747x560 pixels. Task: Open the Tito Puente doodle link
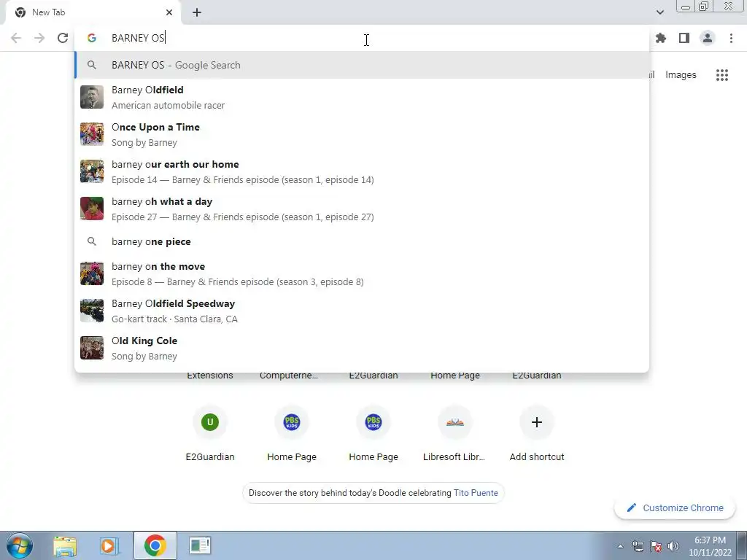tap(476, 493)
